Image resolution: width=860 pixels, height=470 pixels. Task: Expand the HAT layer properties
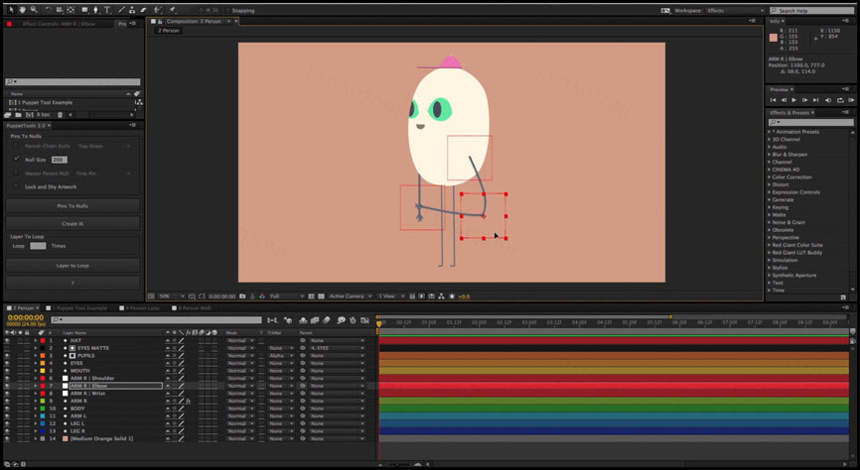click(x=36, y=341)
